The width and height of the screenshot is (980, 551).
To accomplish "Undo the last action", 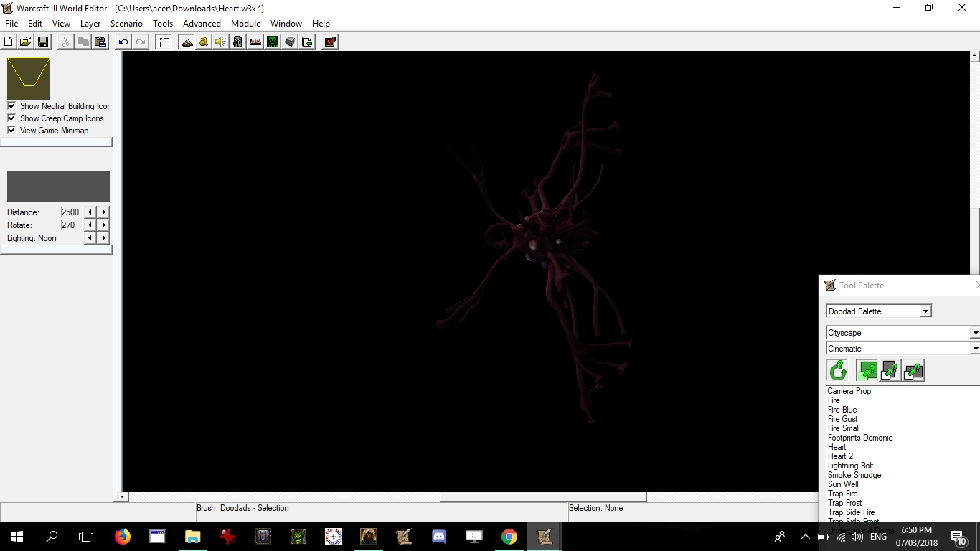I will 123,42.
